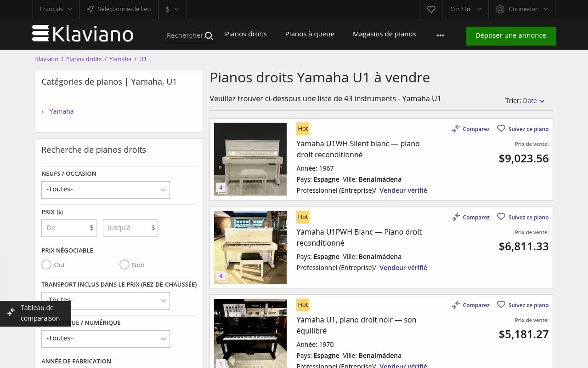This screenshot has width=588, height=368.
Task: Click Hot badge on U1WH Silent listing
Action: pos(303,129)
